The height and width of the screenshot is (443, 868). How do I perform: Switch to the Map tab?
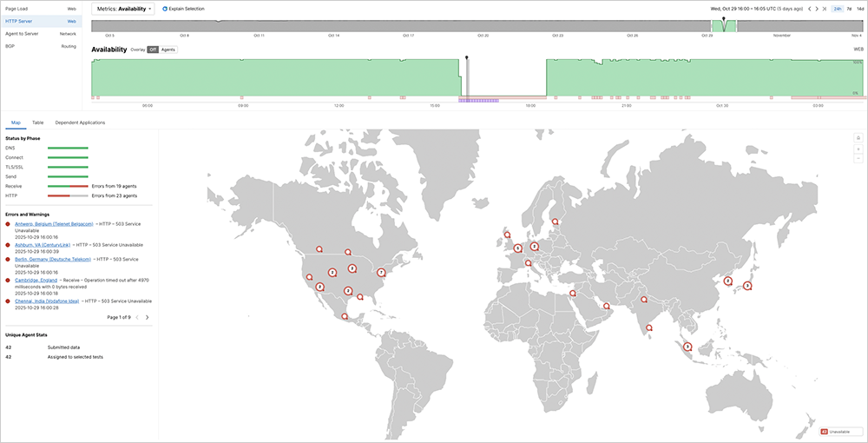[x=16, y=122]
